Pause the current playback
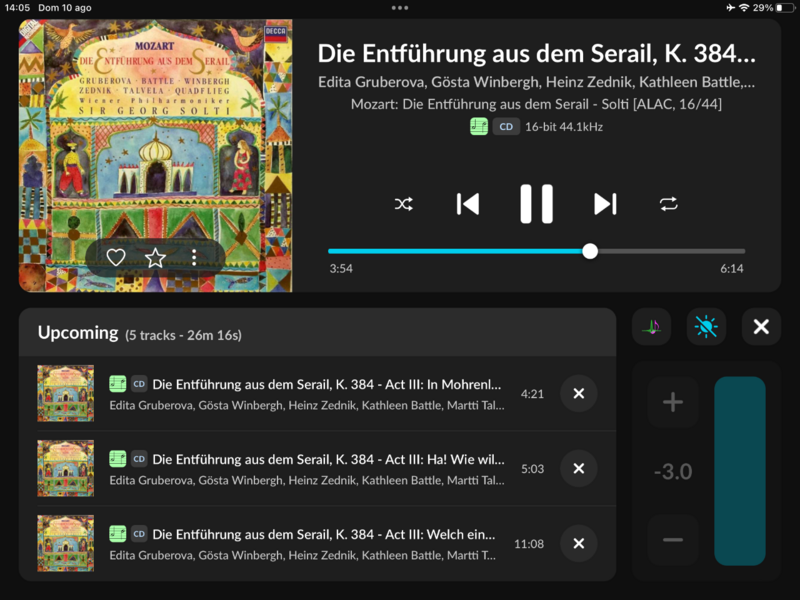 [x=536, y=204]
